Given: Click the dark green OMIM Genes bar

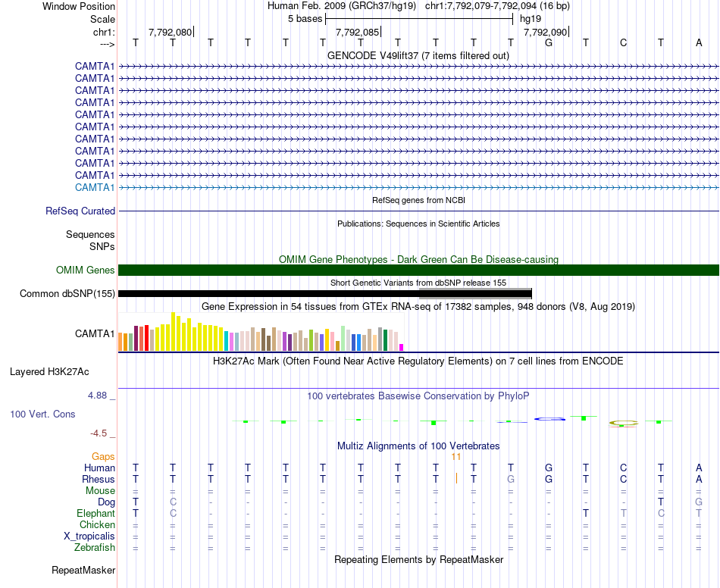Looking at the screenshot, I should coord(418,270).
